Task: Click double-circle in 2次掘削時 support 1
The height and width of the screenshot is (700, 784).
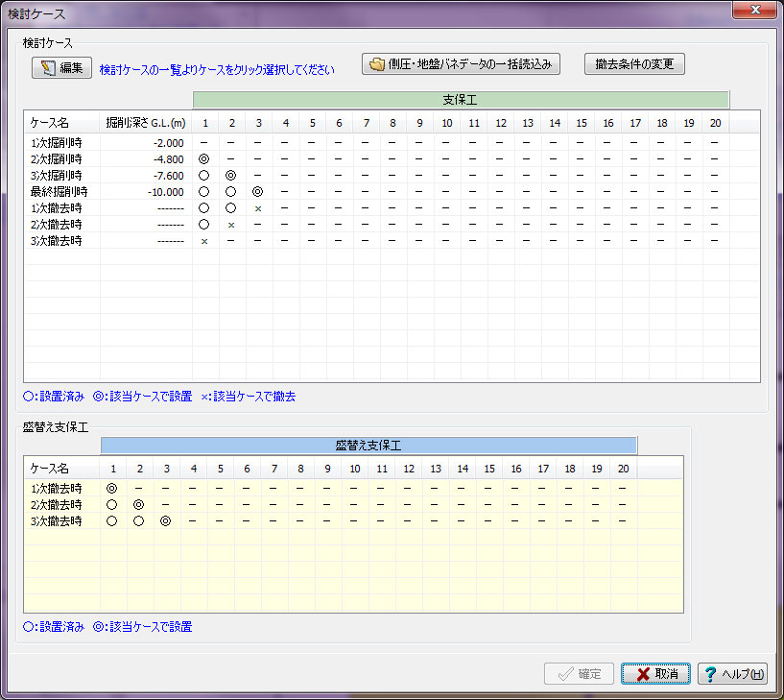Action: [x=203, y=159]
